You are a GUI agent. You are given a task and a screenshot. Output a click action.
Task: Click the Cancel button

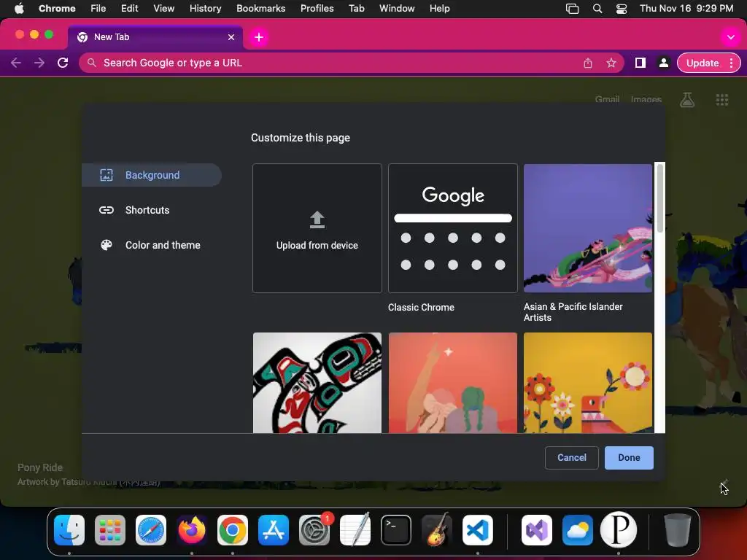[572, 458]
